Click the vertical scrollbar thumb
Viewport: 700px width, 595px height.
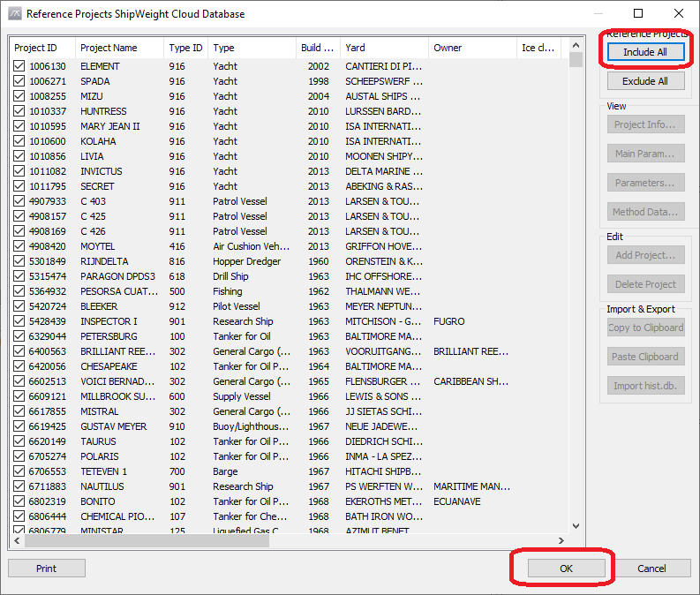576,59
